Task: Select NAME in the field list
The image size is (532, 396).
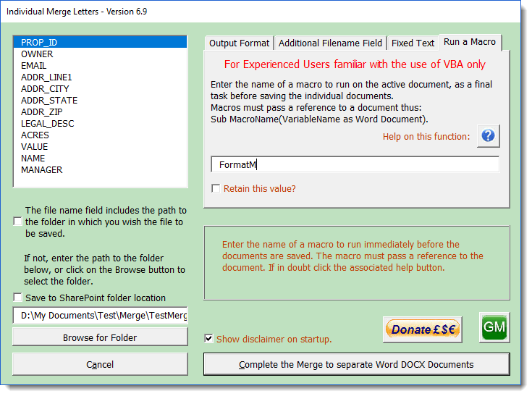Action: point(100,158)
